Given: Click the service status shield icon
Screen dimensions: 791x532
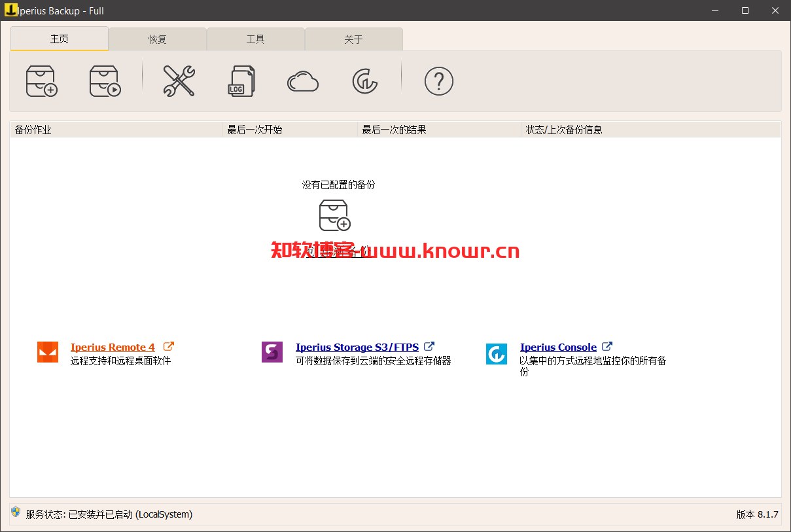Looking at the screenshot, I should (x=16, y=512).
